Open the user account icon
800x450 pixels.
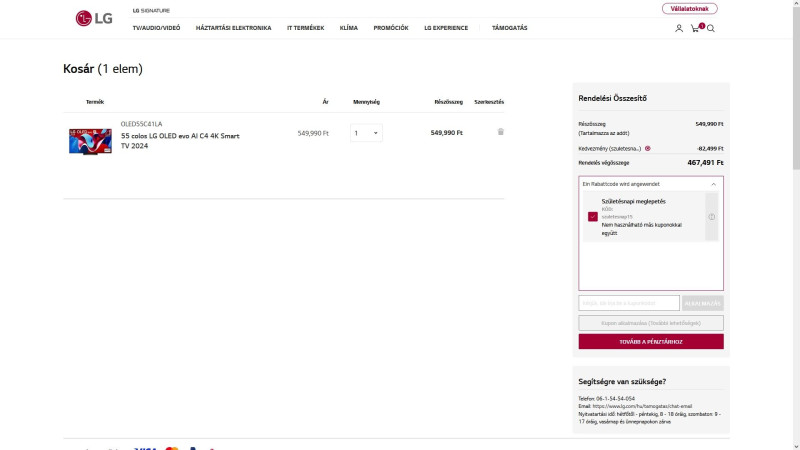[679, 29]
